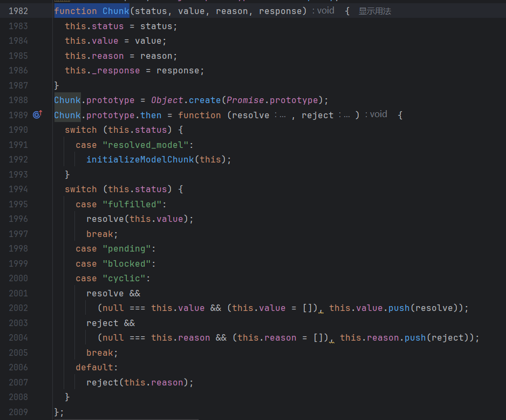Click the void return hint after Chunk parameters
506x420 pixels.
click(x=324, y=11)
